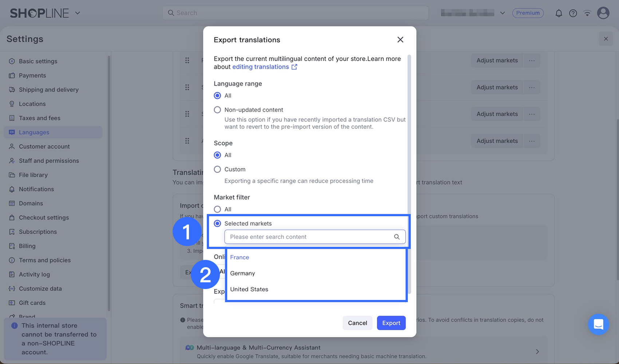Image resolution: width=619 pixels, height=364 pixels.
Task: Expand the store name dropdown chevron
Action: 502,13
